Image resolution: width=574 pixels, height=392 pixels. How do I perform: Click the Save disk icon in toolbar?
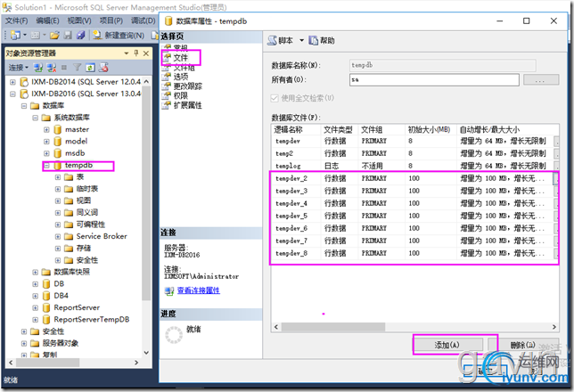click(68, 35)
